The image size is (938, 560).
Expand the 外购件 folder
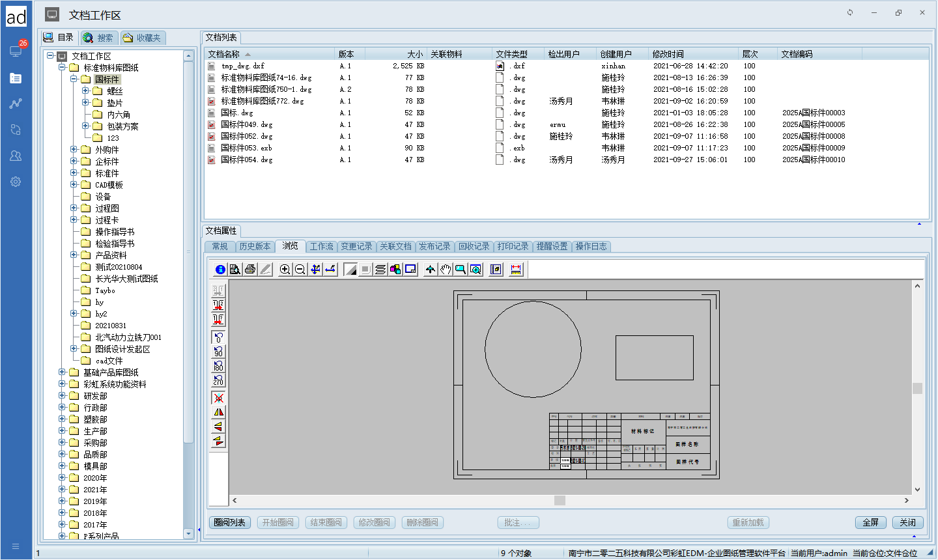(74, 150)
